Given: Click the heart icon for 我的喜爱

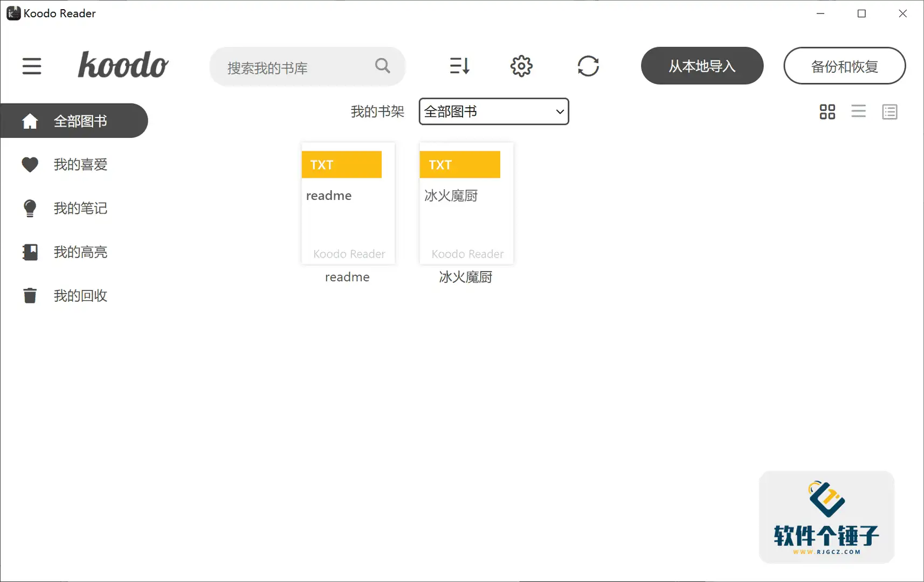Looking at the screenshot, I should [30, 164].
